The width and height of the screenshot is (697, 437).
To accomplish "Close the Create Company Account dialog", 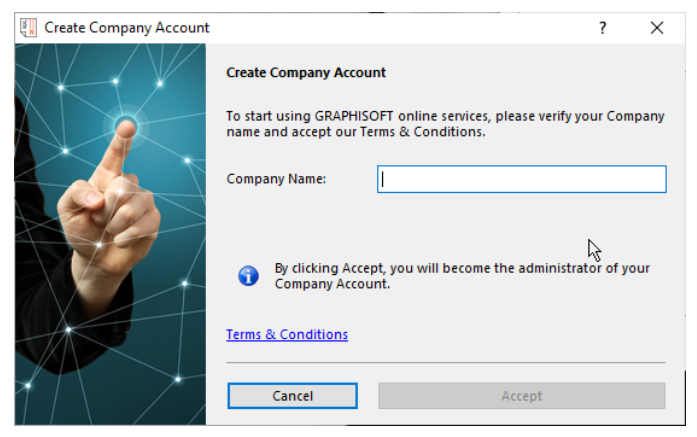I will tap(657, 28).
